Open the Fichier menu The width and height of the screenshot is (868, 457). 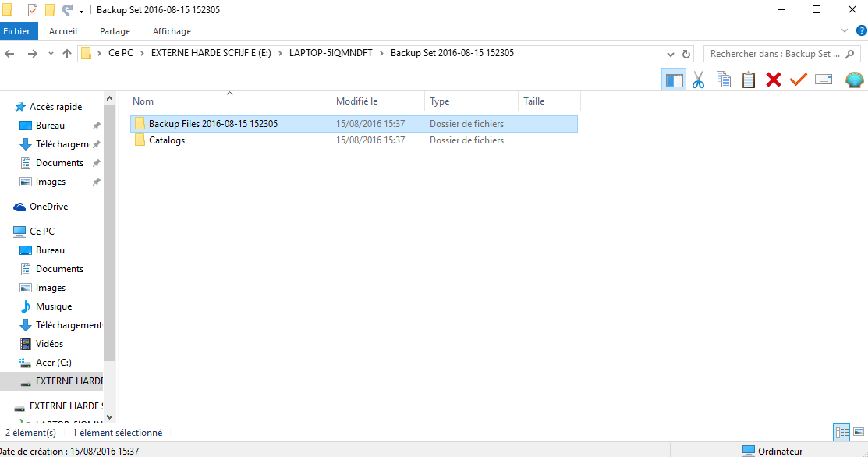click(x=16, y=31)
